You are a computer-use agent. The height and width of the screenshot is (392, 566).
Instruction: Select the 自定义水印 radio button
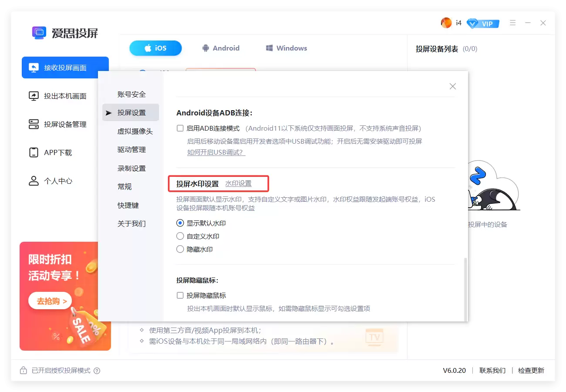tap(180, 236)
